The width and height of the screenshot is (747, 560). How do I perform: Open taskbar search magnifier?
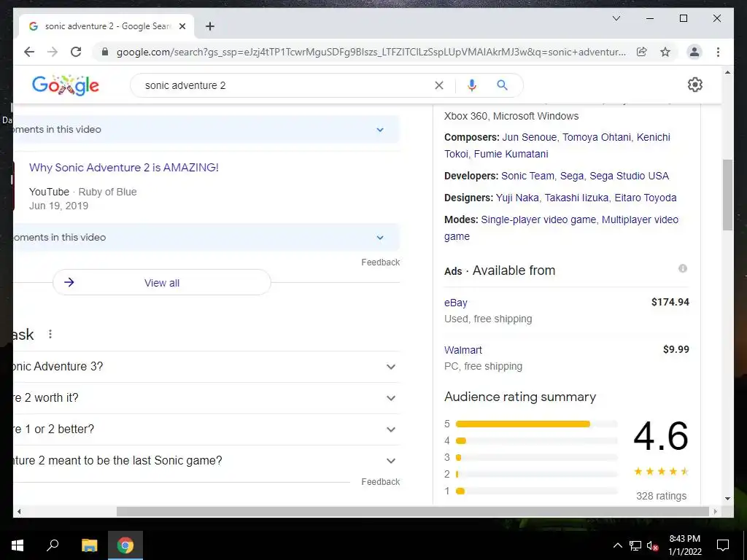(x=53, y=545)
